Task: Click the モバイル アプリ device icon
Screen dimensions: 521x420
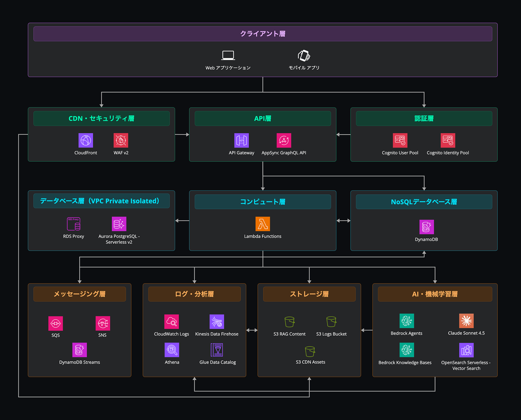Action: pos(304,56)
